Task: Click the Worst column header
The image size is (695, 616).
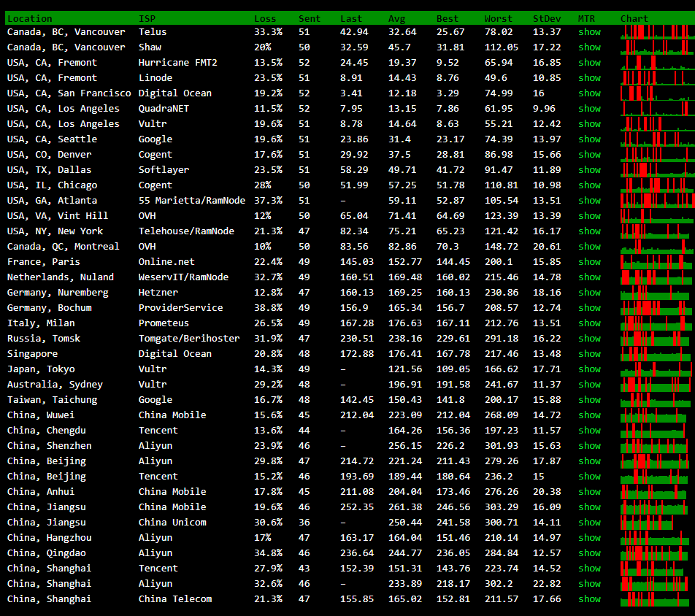Action: (499, 18)
